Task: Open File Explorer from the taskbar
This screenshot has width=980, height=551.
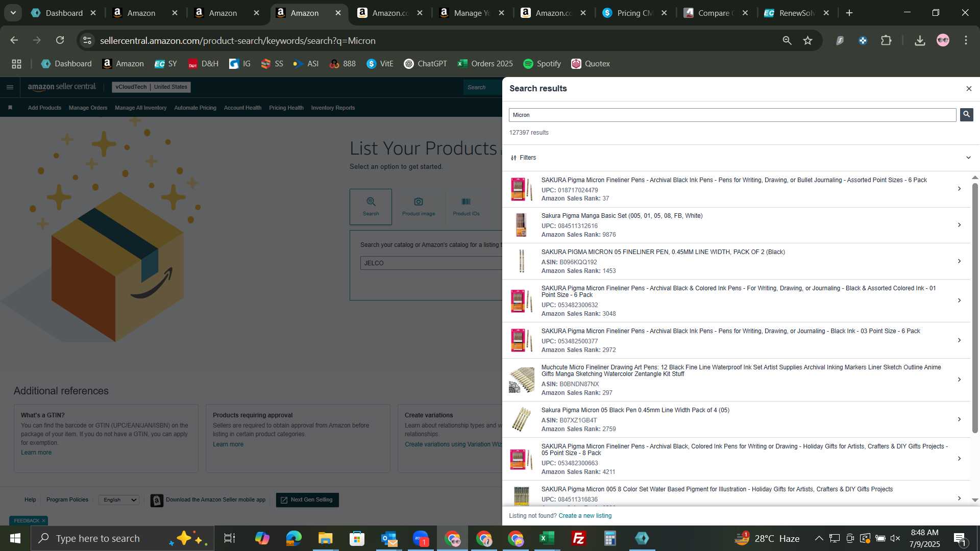Action: [x=325, y=538]
